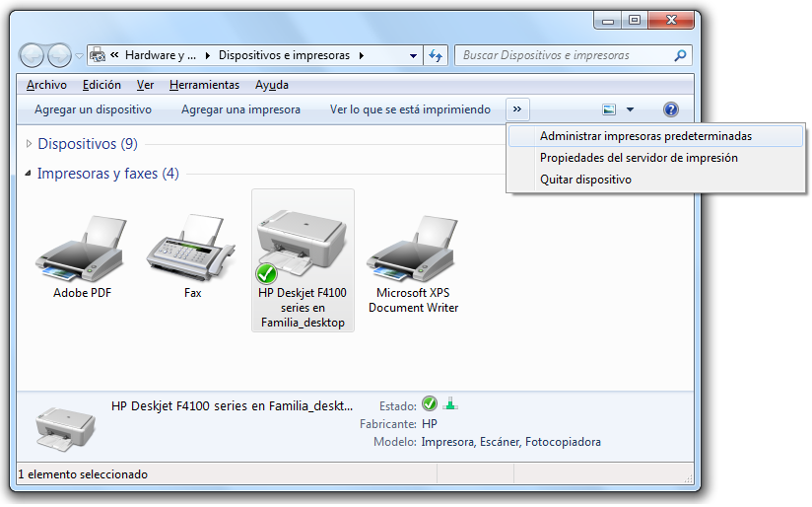
Task: Click the Dispositivos e impresoras breadcrumb
Action: click(284, 55)
